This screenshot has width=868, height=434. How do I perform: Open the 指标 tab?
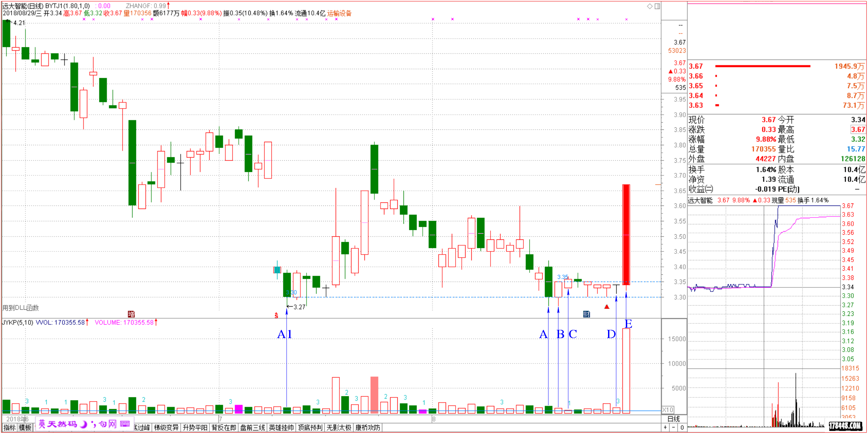point(10,427)
